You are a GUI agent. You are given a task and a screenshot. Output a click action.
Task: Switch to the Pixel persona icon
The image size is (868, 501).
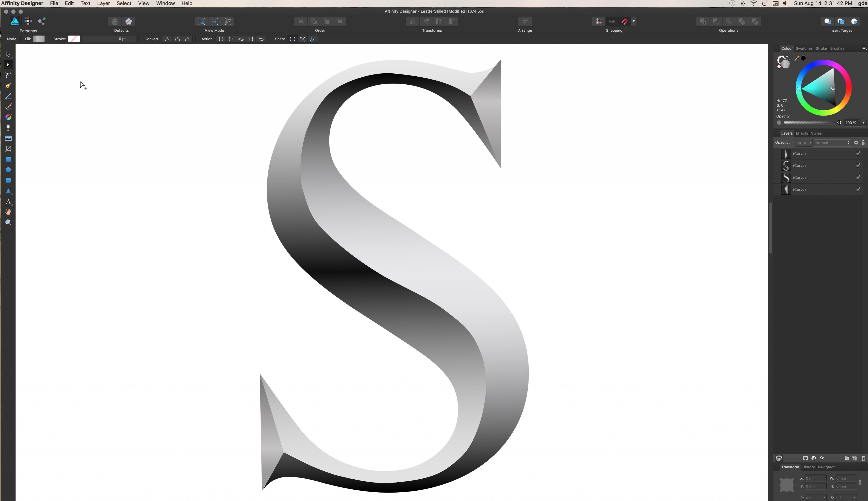[x=28, y=21]
